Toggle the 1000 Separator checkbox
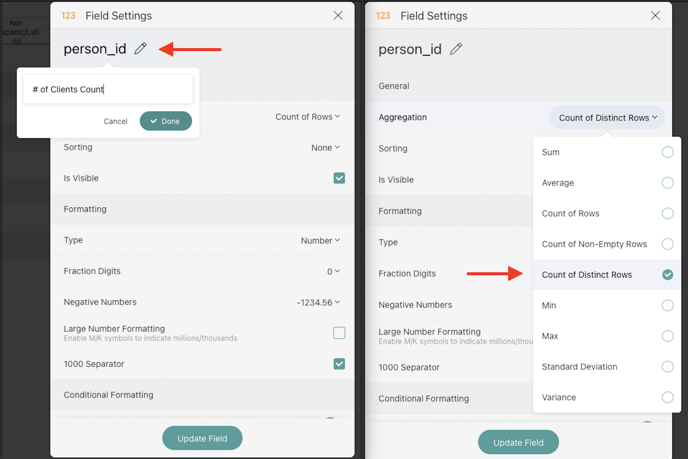 (x=339, y=364)
